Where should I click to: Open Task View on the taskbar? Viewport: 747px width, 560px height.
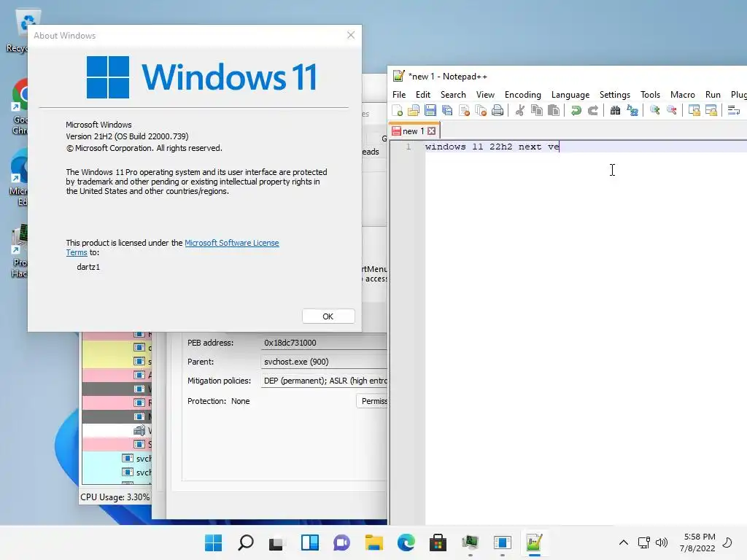tap(276, 542)
